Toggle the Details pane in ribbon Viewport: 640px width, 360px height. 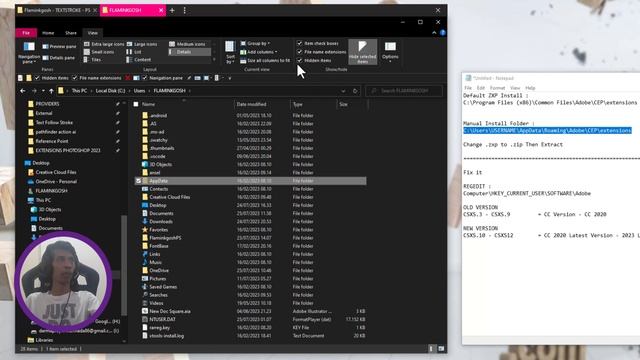[59, 58]
